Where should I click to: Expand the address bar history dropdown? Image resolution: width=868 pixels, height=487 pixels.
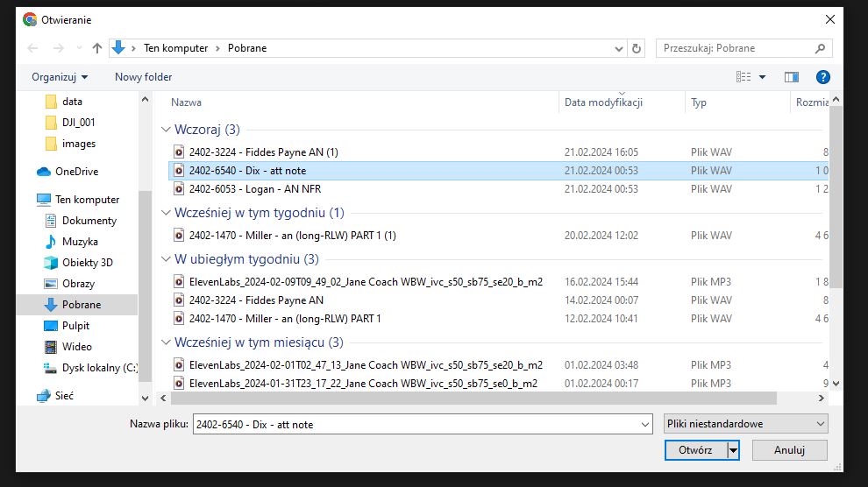(618, 49)
